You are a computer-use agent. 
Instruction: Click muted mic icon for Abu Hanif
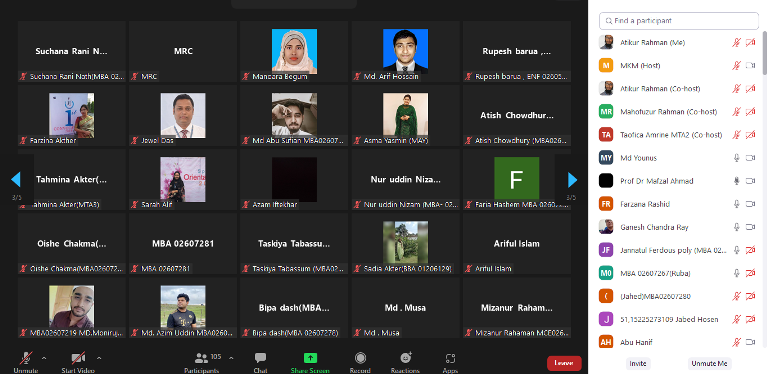click(736, 343)
